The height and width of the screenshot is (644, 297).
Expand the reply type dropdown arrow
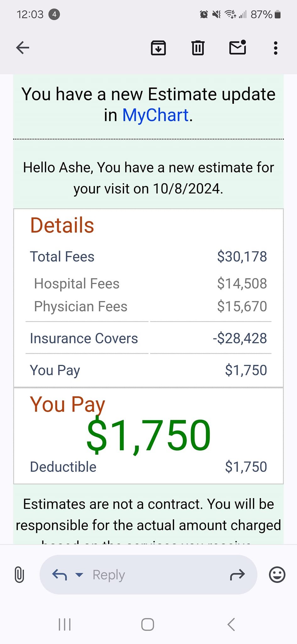(79, 575)
